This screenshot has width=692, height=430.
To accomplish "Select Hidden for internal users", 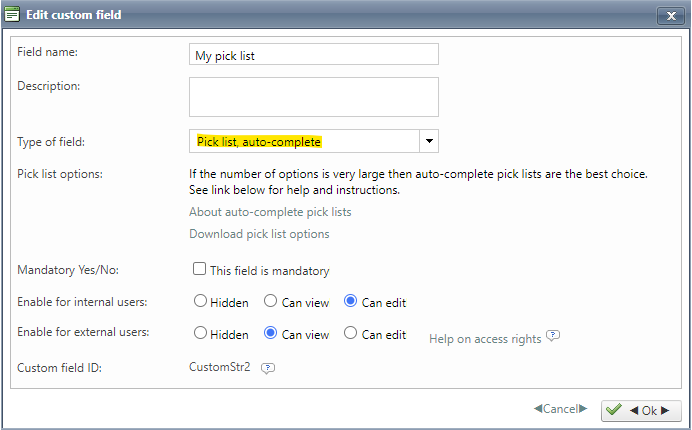I will [200, 301].
